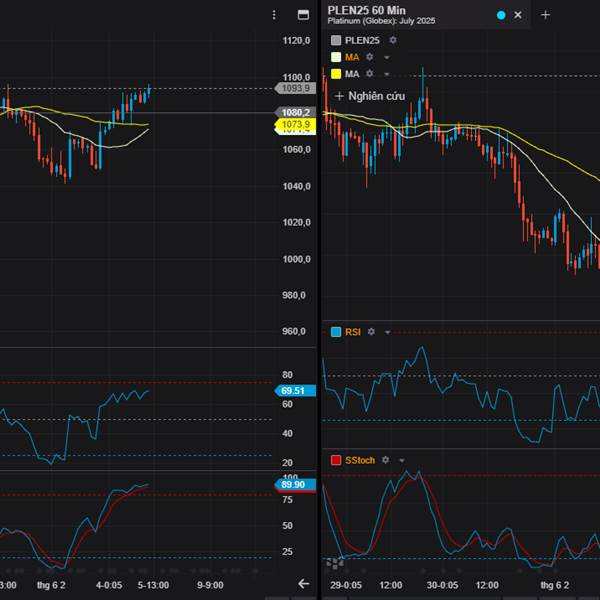
Task: Open the SStoch indicator settings gear
Action: coord(386,460)
